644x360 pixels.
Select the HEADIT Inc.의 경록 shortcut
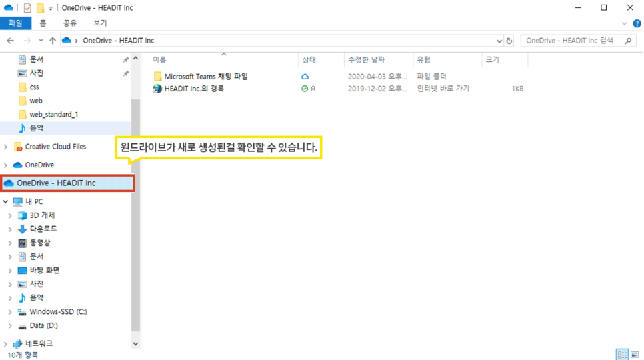click(194, 89)
